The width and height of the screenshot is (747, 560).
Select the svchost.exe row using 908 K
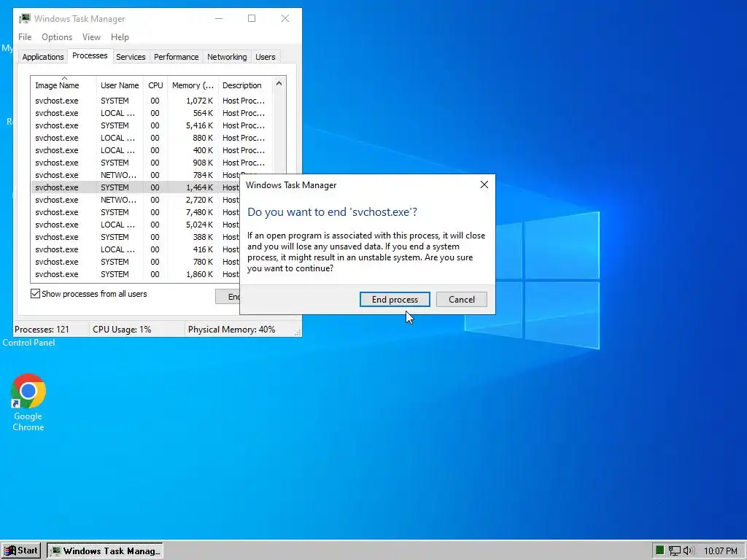coord(152,163)
